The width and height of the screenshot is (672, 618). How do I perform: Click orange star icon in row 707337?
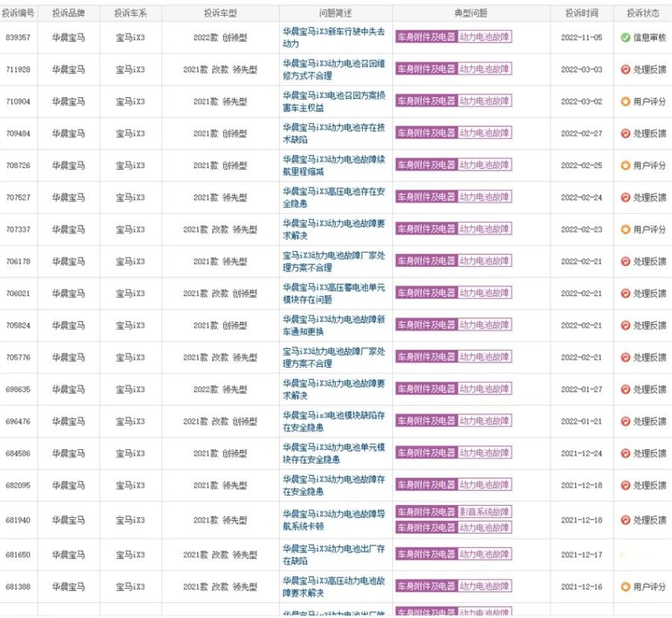(625, 230)
